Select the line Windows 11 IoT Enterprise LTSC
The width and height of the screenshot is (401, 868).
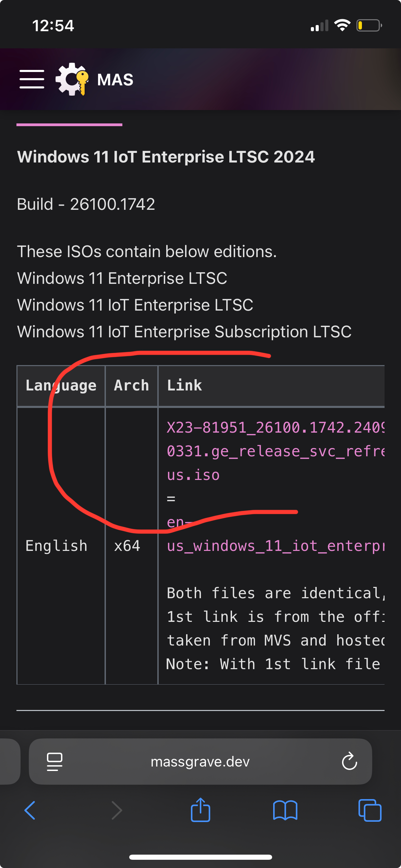[135, 305]
